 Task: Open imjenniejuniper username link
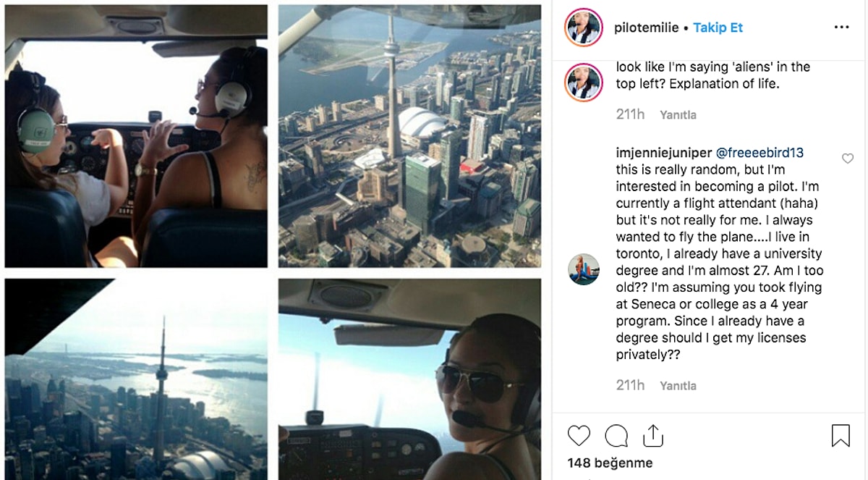[x=664, y=153]
